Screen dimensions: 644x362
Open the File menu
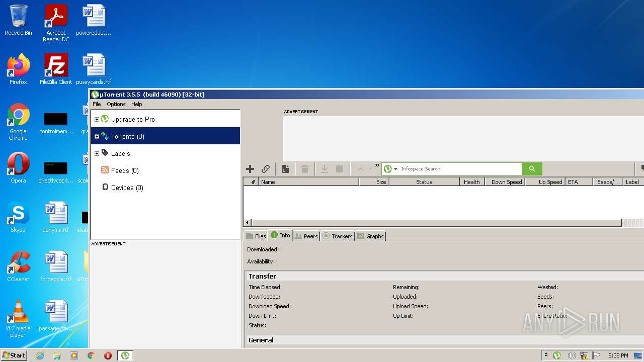pyautogui.click(x=97, y=104)
